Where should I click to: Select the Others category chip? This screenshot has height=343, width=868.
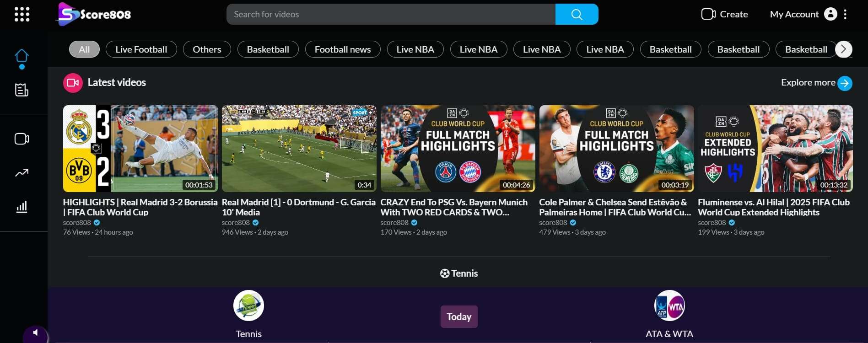(207, 49)
